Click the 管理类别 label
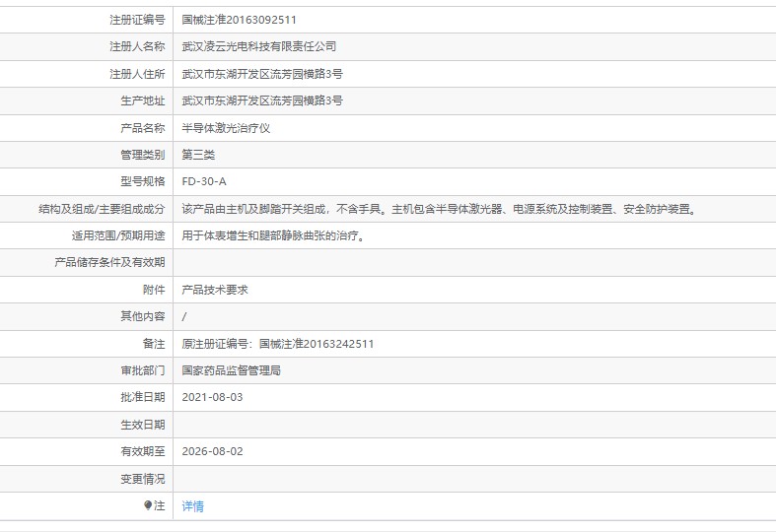This screenshot has height=532, width=776. (x=143, y=155)
